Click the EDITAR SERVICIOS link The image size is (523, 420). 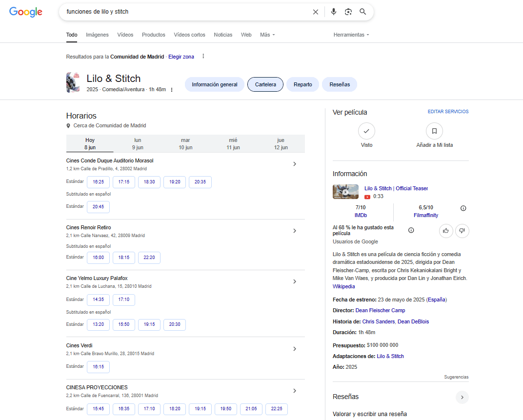pos(448,111)
